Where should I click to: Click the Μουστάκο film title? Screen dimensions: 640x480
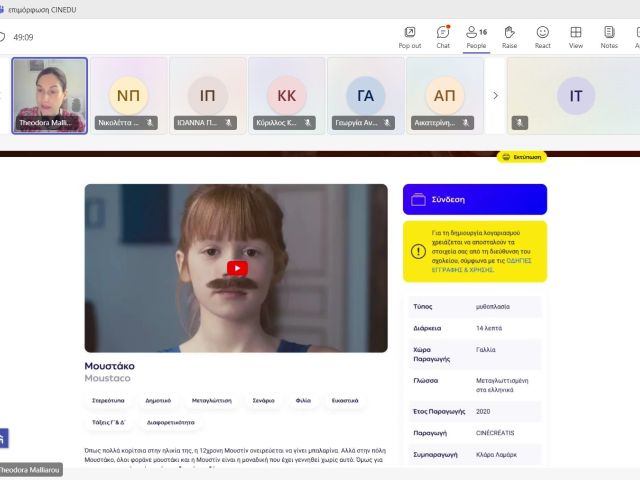pyautogui.click(x=109, y=366)
